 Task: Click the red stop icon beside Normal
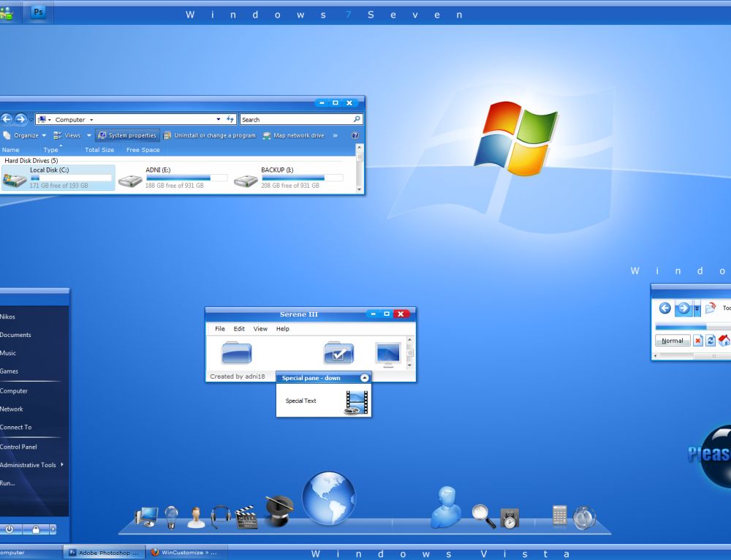697,341
